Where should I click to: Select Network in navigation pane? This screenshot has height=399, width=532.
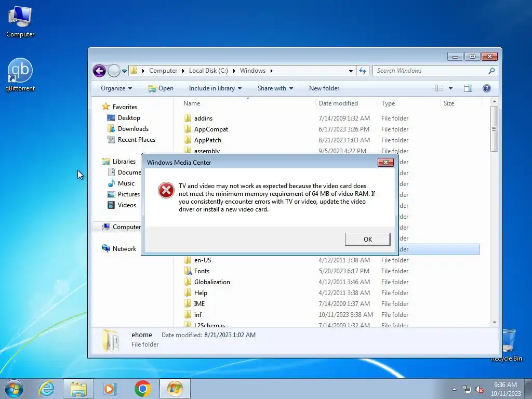click(125, 249)
